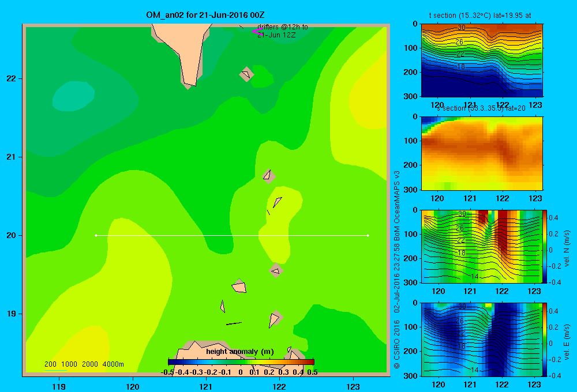Click the 14 isotherm label in vel. N panel
Image resolution: width=577 pixels, height=392 pixels.
tap(475, 277)
